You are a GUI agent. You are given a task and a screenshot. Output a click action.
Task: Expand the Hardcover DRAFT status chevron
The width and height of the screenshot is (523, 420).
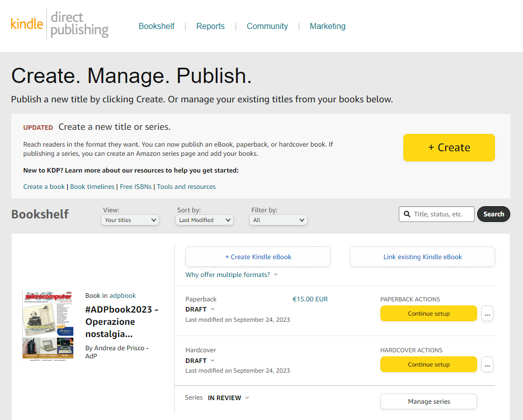[212, 360]
